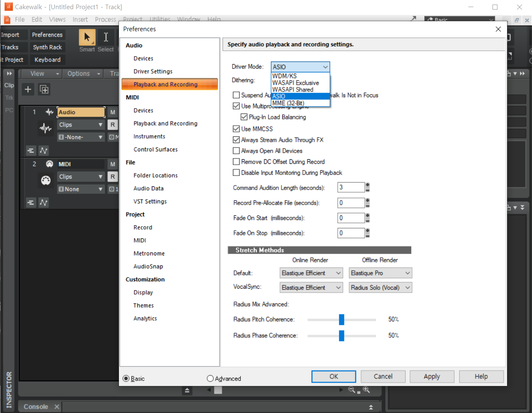
Task: Arm the MIDI track for recording
Action: 113,176
